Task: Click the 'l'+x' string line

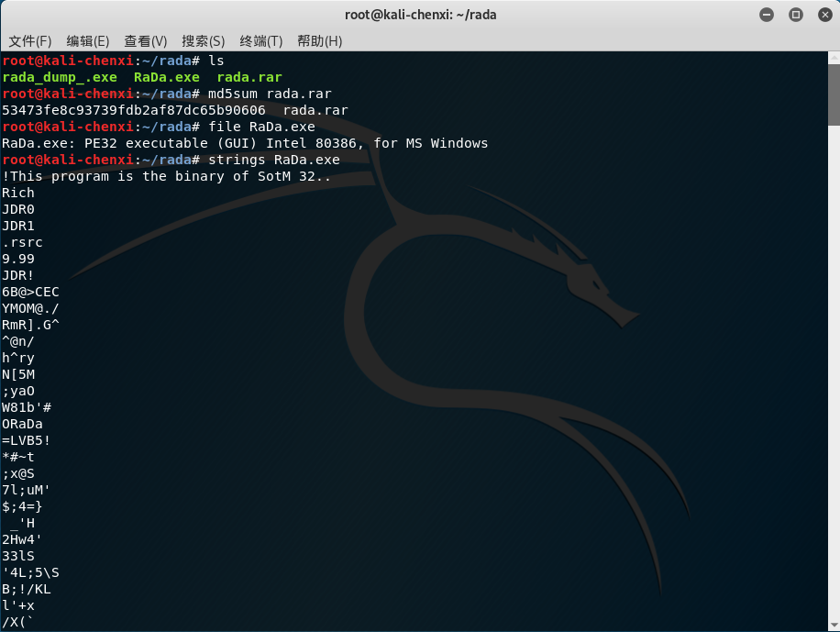Action: click(18, 605)
